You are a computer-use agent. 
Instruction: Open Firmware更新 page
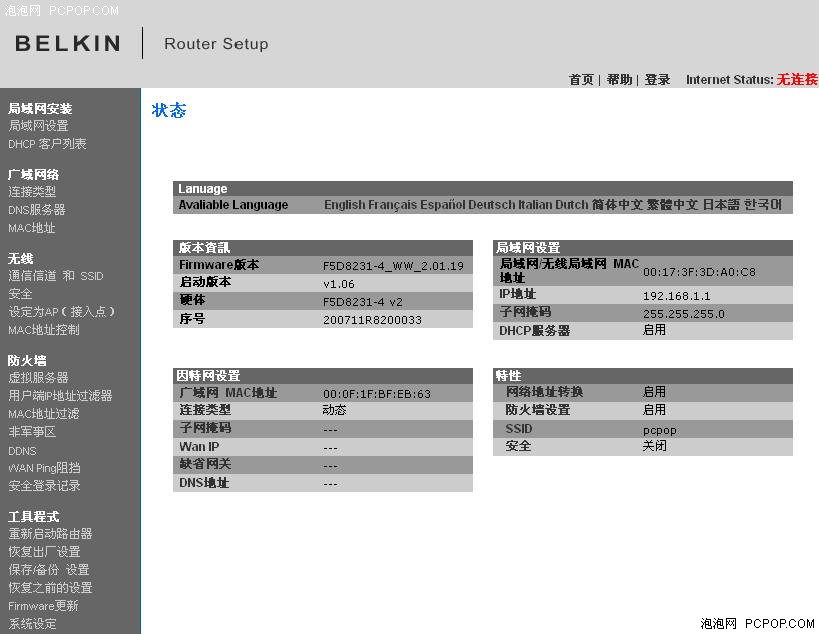pos(43,606)
